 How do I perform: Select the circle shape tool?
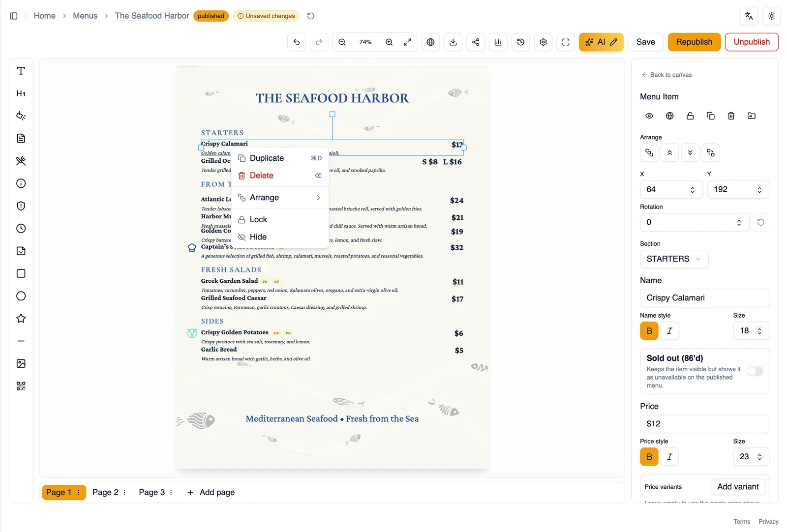(21, 296)
